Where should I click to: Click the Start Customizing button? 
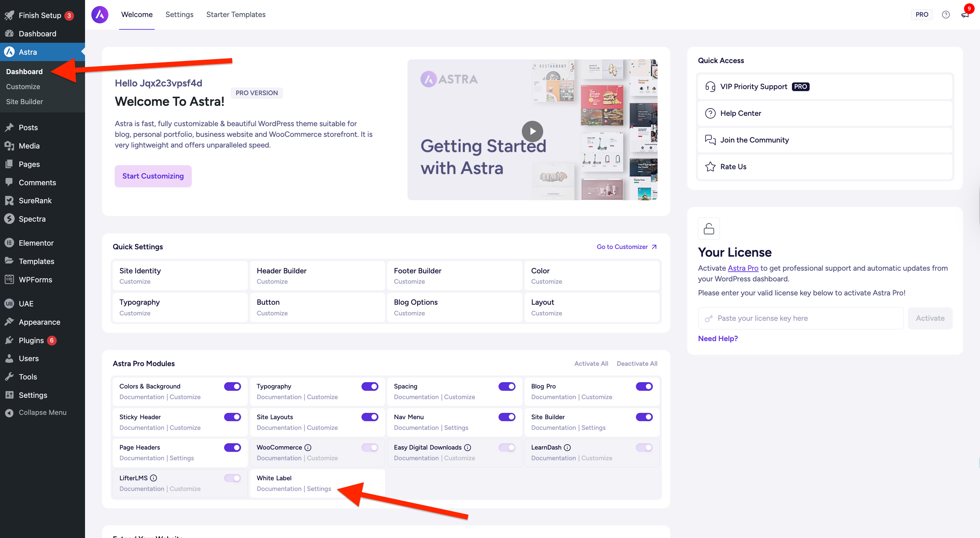tap(153, 176)
